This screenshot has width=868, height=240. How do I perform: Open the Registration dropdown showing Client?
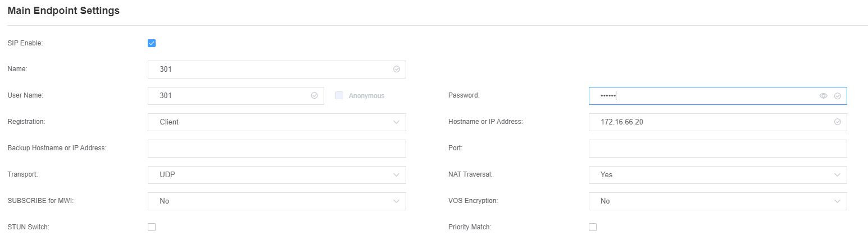point(276,122)
